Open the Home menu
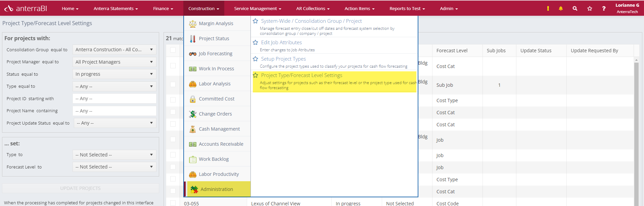Screen dimensions: 644x206 pyautogui.click(x=70, y=8)
